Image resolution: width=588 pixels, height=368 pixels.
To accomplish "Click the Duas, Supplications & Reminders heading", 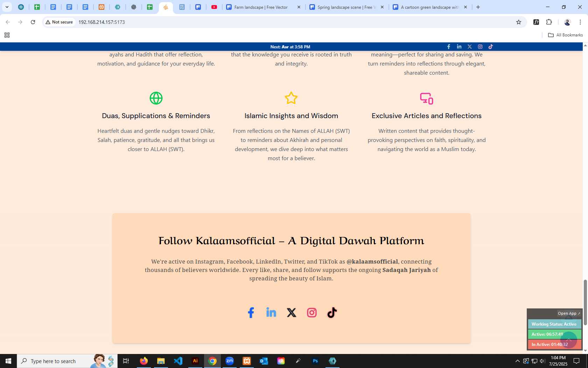I will (x=156, y=116).
